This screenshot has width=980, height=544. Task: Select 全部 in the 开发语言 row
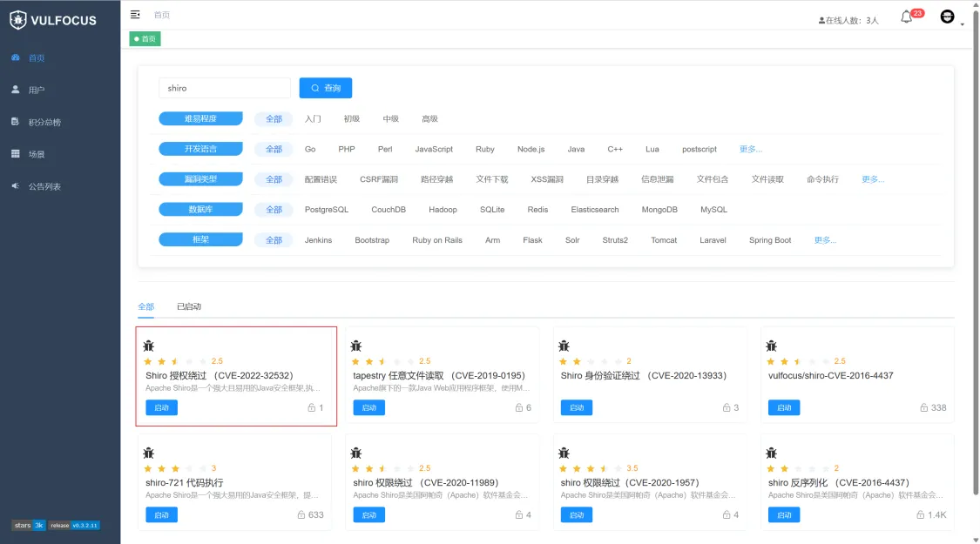274,149
